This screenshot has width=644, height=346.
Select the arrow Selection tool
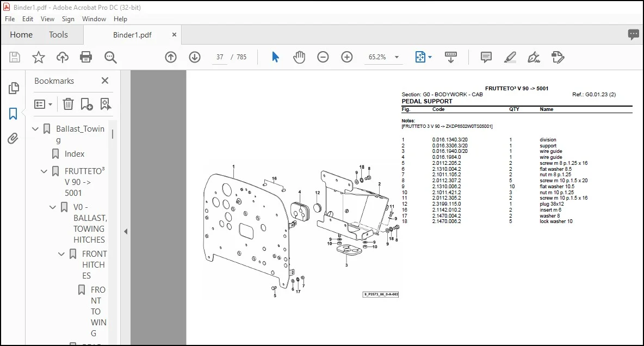275,57
